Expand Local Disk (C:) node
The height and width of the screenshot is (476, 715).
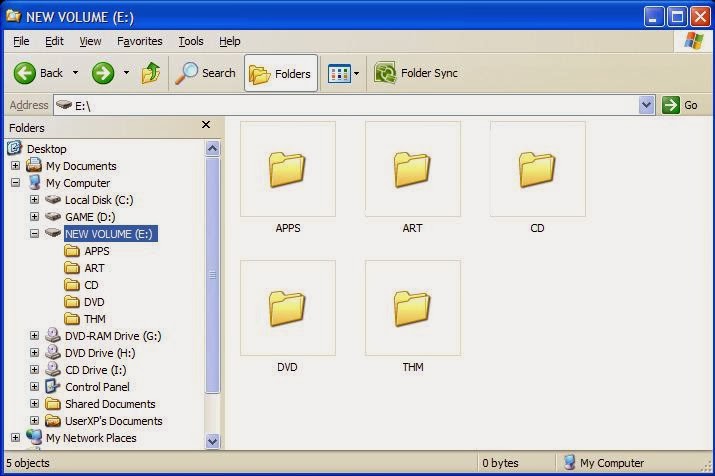[34, 199]
